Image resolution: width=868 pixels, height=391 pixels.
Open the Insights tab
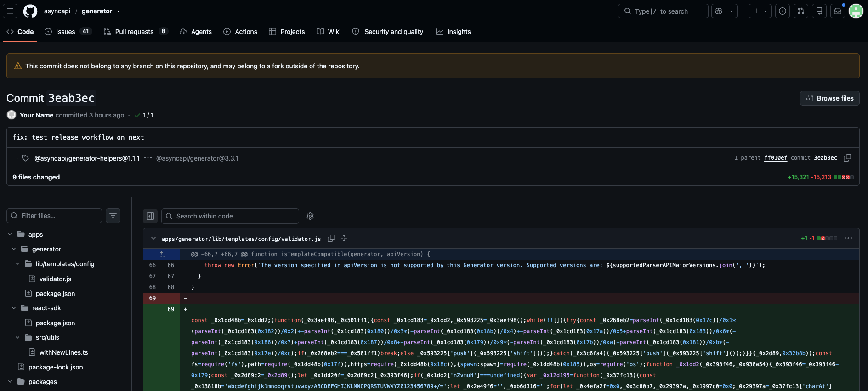coord(454,32)
